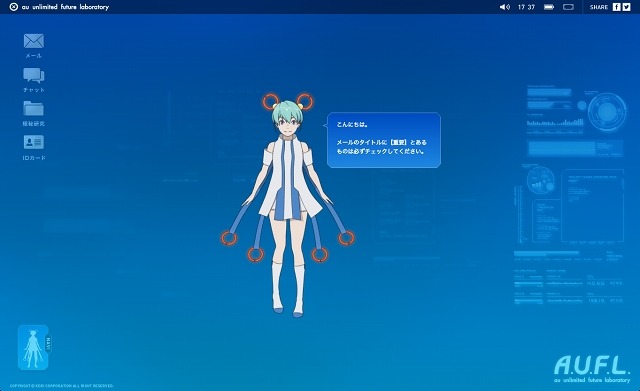Image resolution: width=640 pixels, height=391 pixels.
Task: Click the battery status icon
Action: [549, 7]
